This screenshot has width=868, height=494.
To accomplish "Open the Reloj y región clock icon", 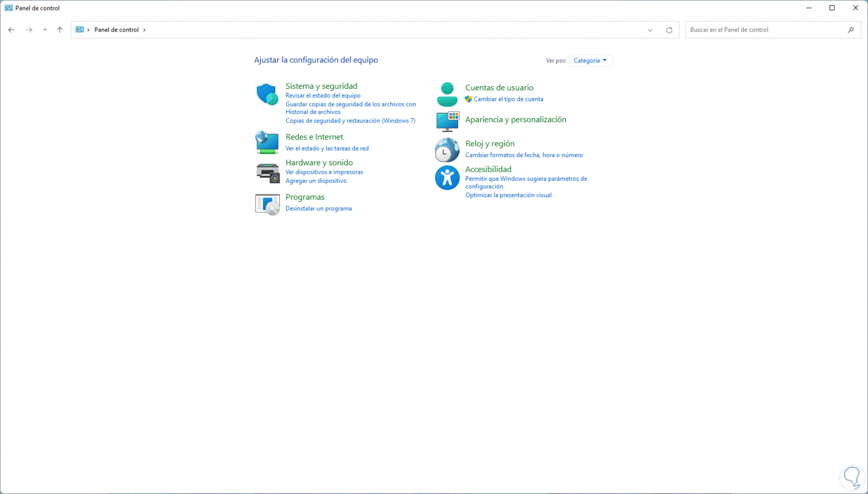I will coord(447,150).
